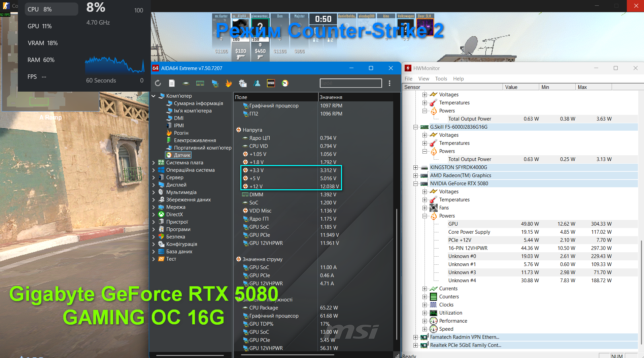This screenshot has height=358, width=644.
Task: Click the AIDA64 search input field
Action: click(351, 83)
